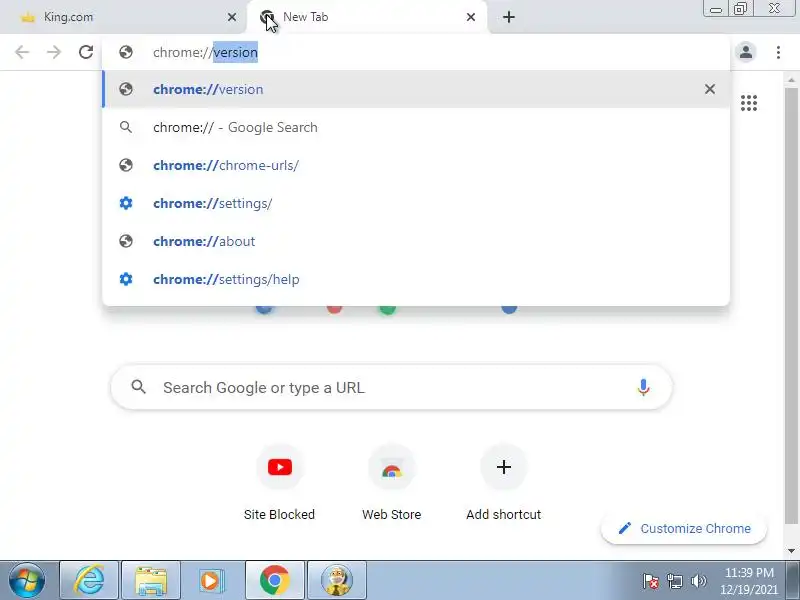Click the volume speaker tray icon
This screenshot has height=600, width=800.
(x=698, y=581)
